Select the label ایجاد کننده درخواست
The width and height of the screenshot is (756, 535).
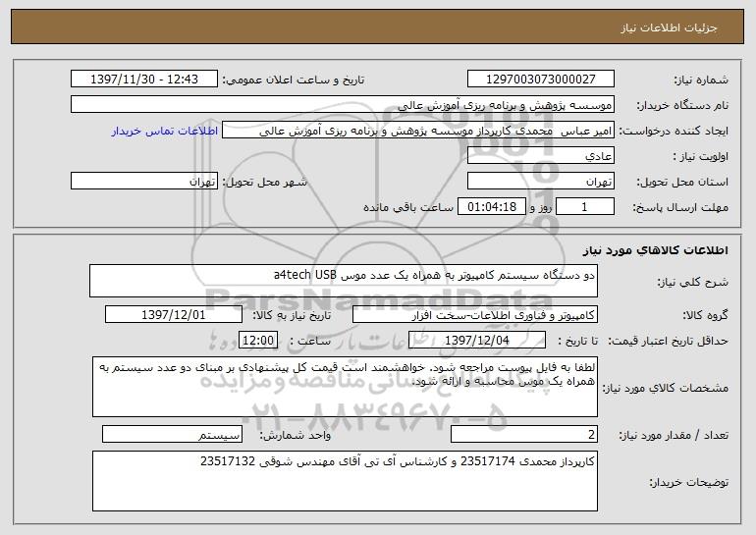tap(674, 131)
